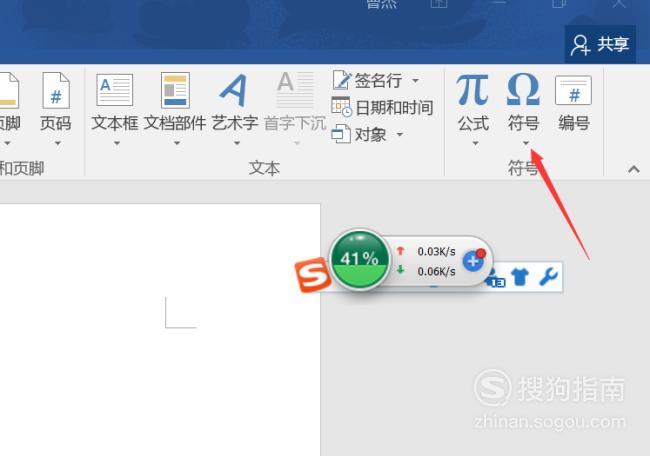Click the blue plus accelerate button
This screenshot has width=650, height=456.
click(473, 261)
